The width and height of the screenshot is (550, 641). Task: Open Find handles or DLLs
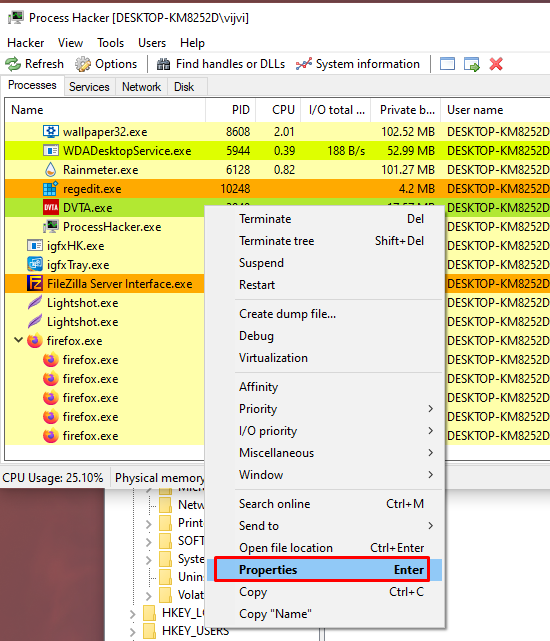pyautogui.click(x=220, y=64)
